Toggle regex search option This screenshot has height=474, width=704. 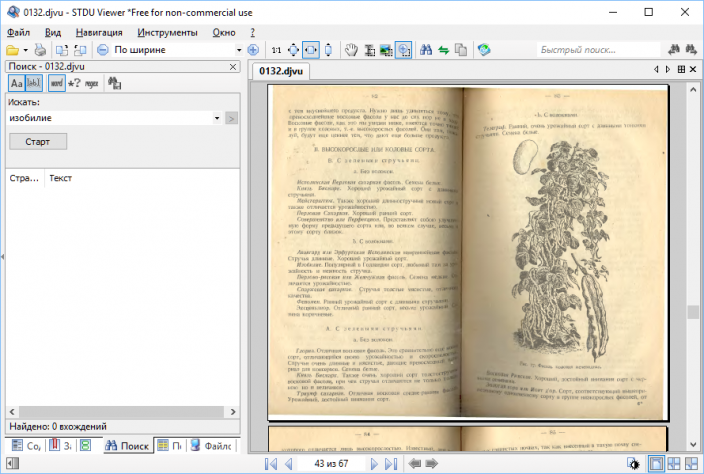click(x=92, y=83)
